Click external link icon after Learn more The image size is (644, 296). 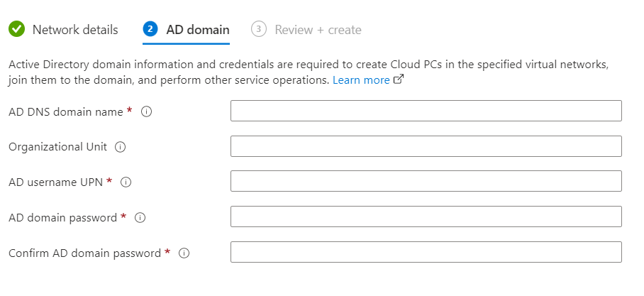pyautogui.click(x=399, y=80)
